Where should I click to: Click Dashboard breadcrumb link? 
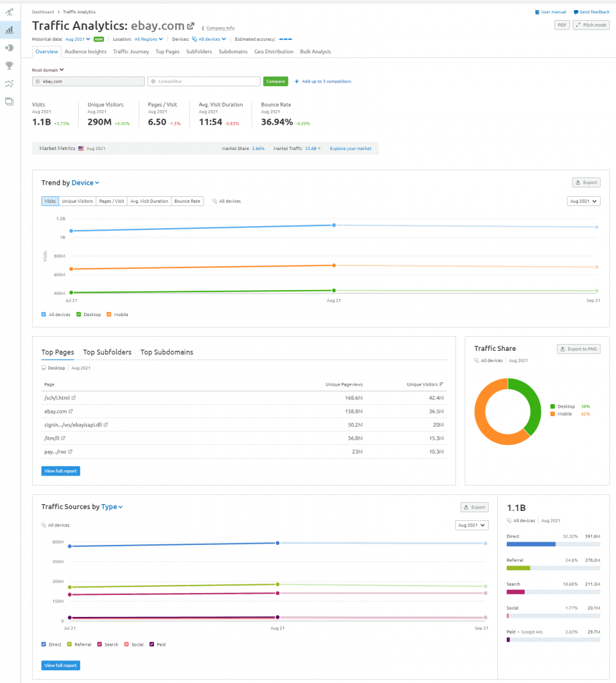coord(43,12)
